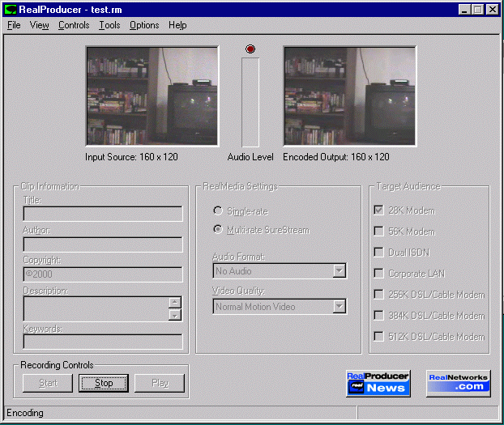Open the Options menu
Screen dimensions: 504x425
[144, 25]
